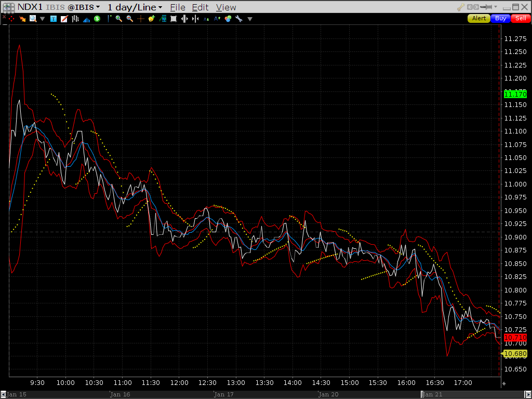Select the Jan 15 date marker
Screen dimensions: 532x399
(x=16, y=394)
